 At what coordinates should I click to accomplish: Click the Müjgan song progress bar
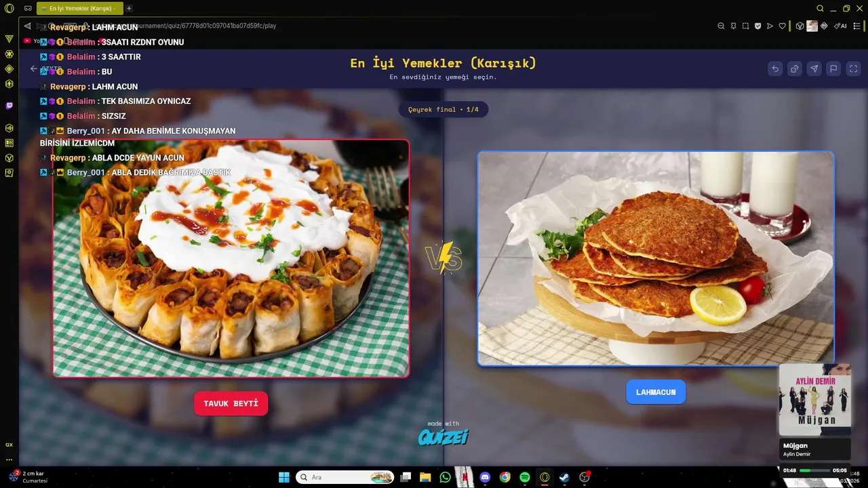click(x=814, y=470)
